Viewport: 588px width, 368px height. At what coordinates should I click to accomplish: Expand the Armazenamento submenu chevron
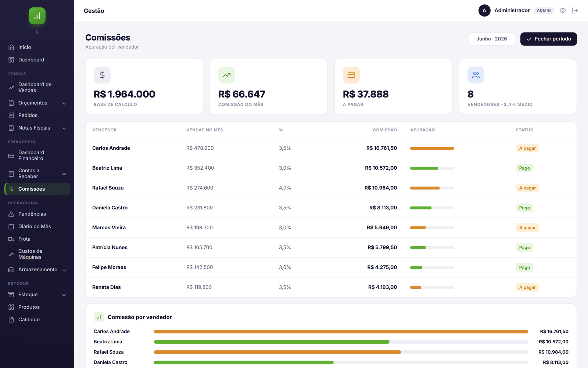point(64,270)
